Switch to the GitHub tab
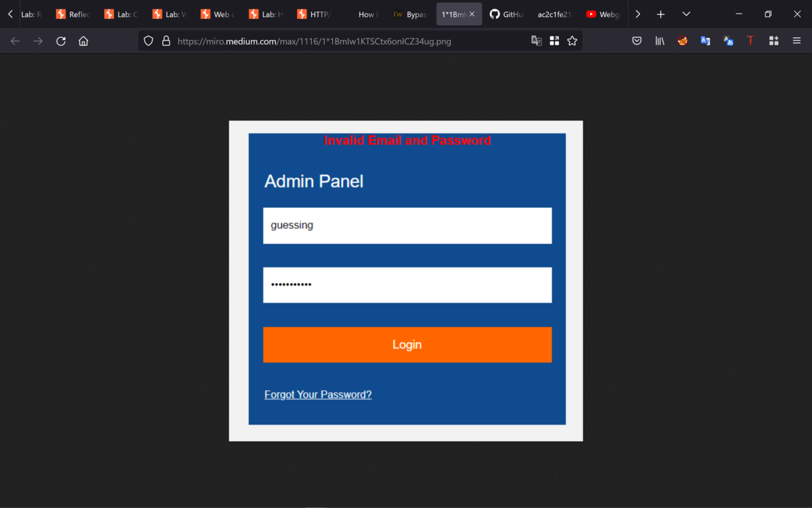Viewport: 812px width, 508px height. (507, 14)
